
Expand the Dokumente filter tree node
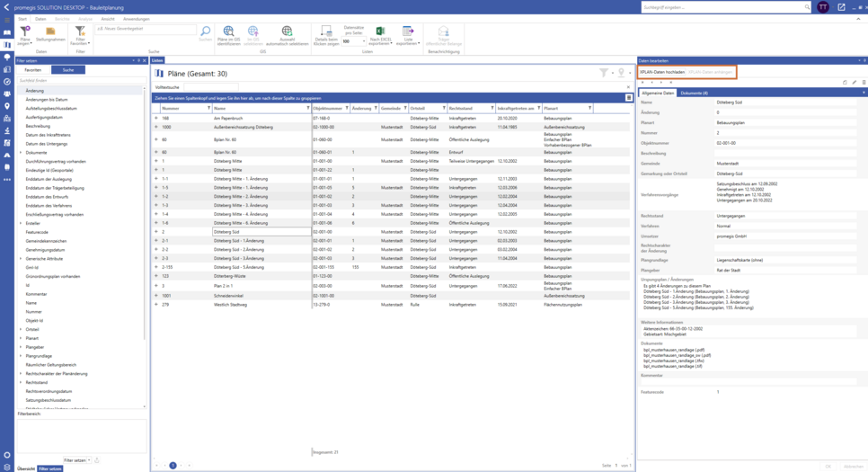(x=21, y=152)
